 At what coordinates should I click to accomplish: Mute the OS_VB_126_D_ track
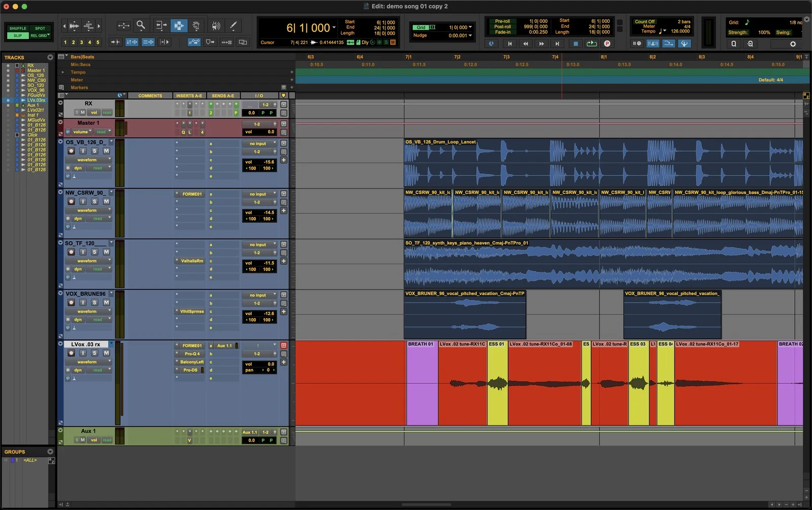pos(106,151)
